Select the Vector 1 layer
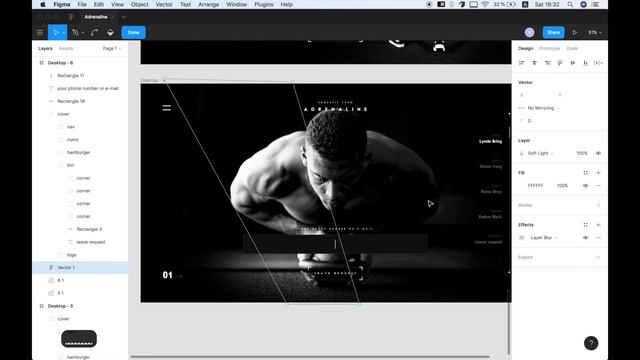Screen dimensions: 640x360 point(80,268)
